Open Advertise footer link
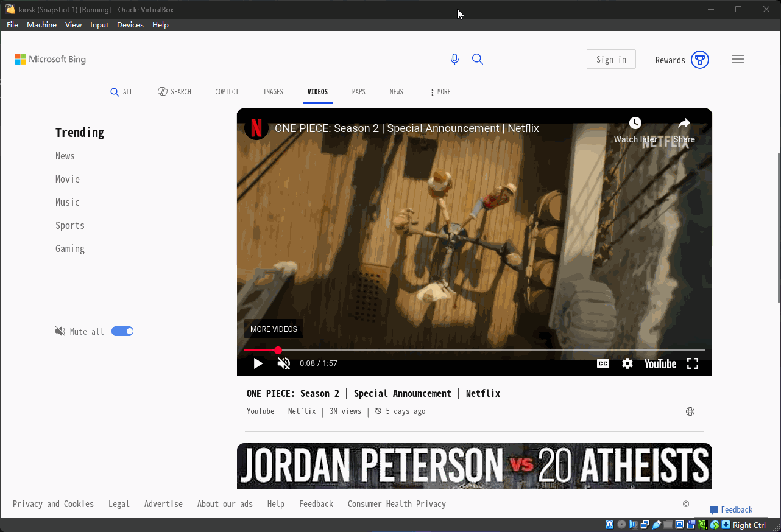This screenshot has width=781, height=532. (163, 504)
